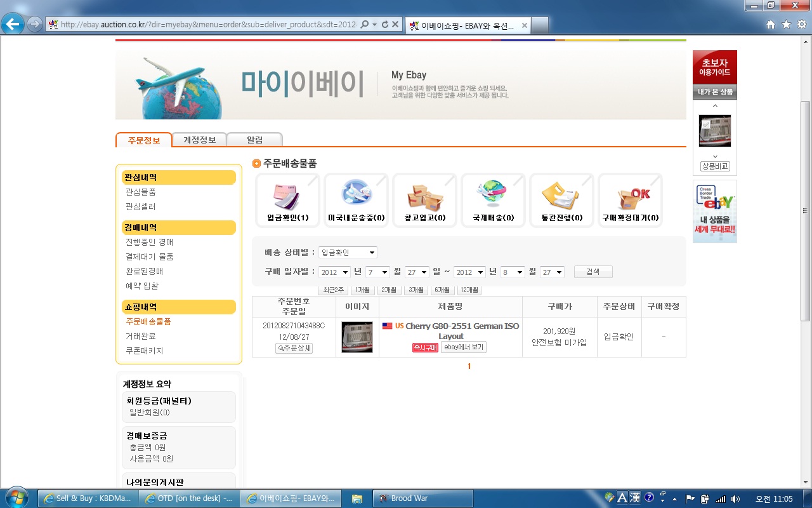Close the 이베이쇼핑 browser tab
Viewport: 812px width, 508px height.
524,25
